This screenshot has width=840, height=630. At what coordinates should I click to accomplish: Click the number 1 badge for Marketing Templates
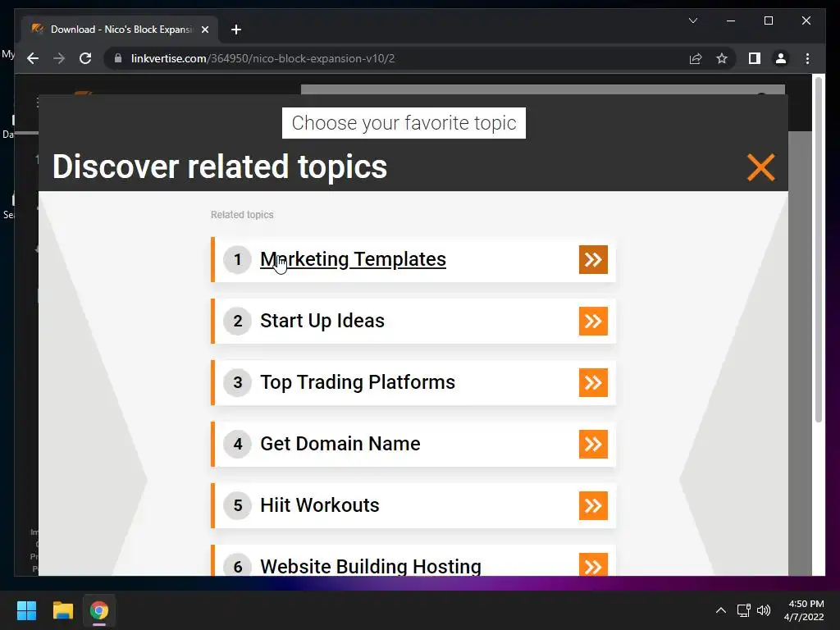(237, 260)
